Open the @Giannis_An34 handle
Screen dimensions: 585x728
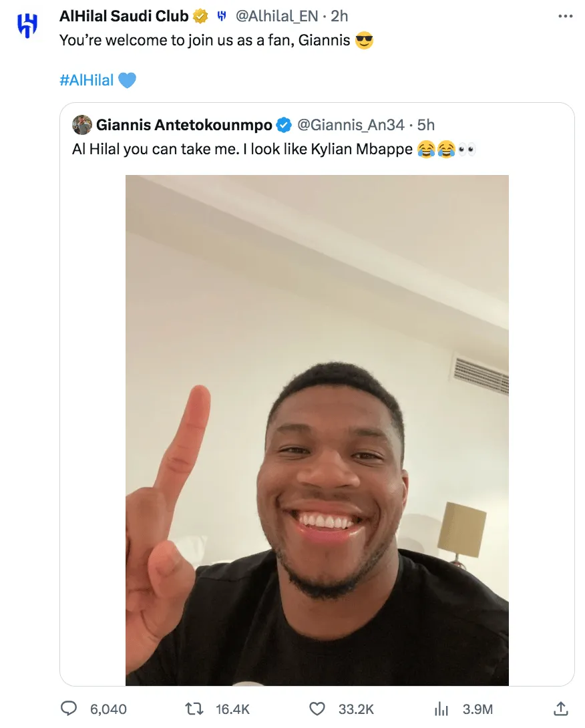[x=351, y=125]
